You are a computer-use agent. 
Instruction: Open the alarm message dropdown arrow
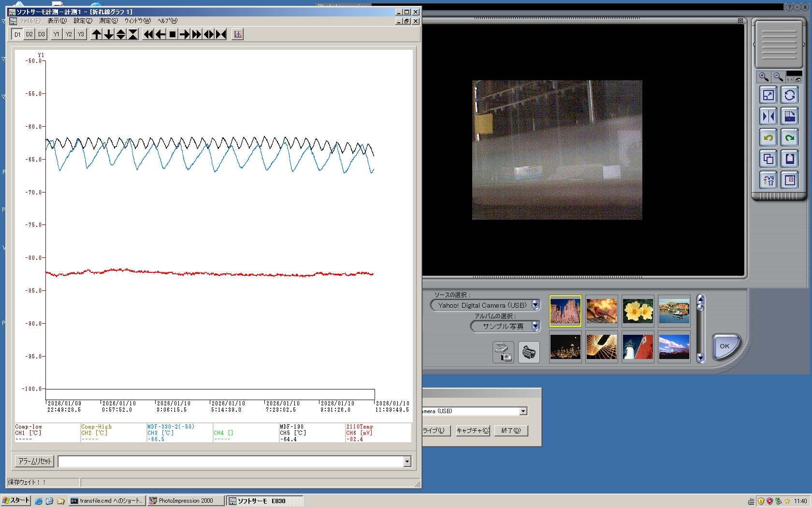pos(407,462)
